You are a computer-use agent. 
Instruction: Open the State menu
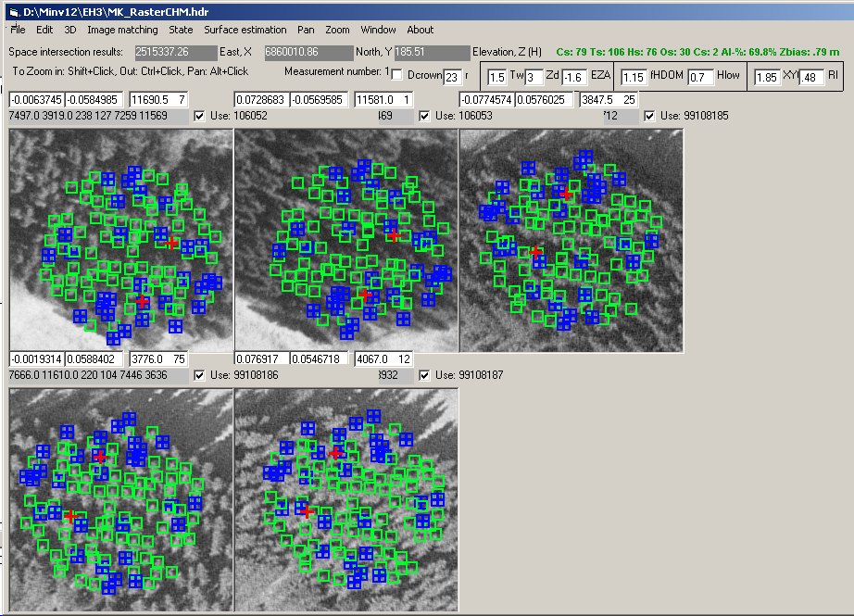pyautogui.click(x=181, y=30)
